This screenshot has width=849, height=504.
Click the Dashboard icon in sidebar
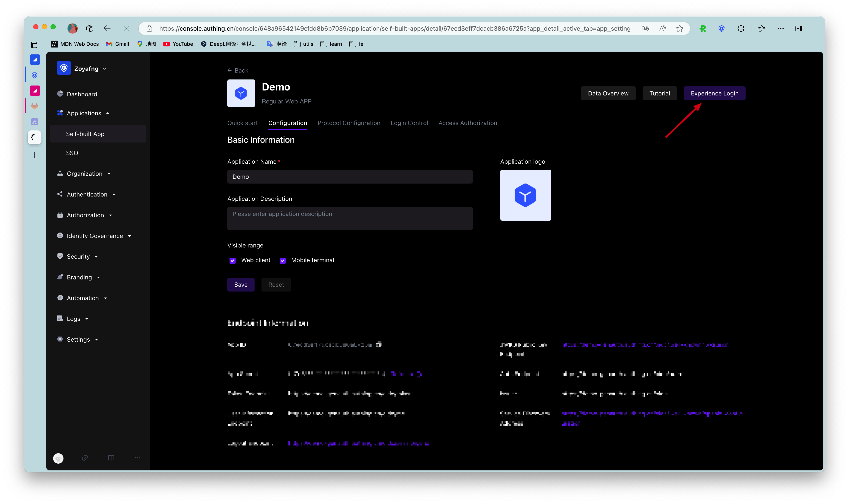tap(60, 94)
